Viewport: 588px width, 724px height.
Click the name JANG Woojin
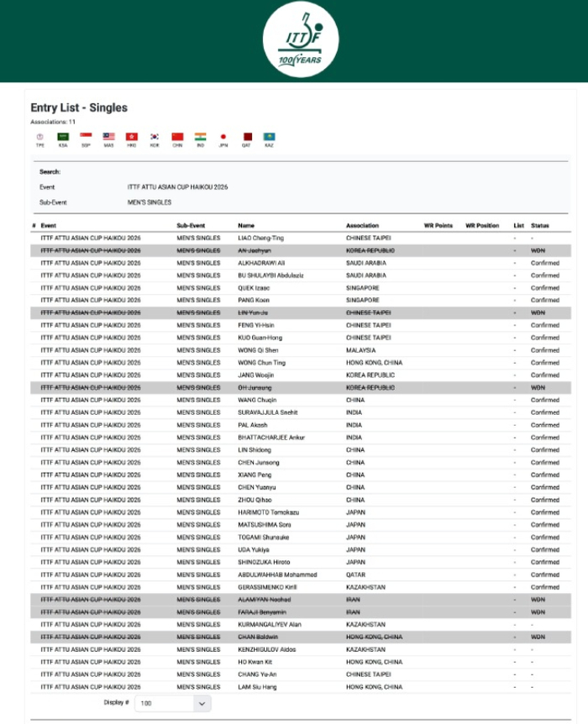(256, 375)
